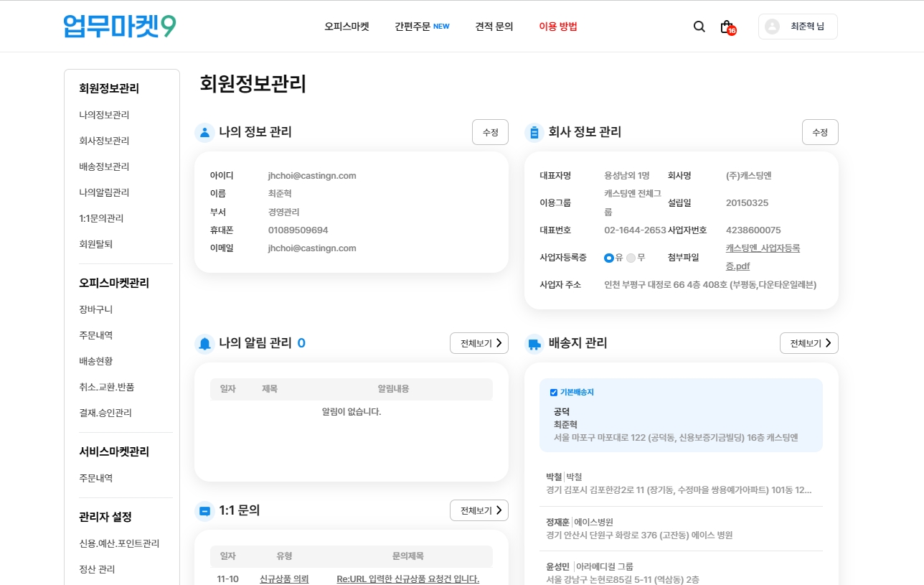Open the 최준혁 님 user menu
The width and height of the screenshot is (924, 585).
[x=798, y=27]
